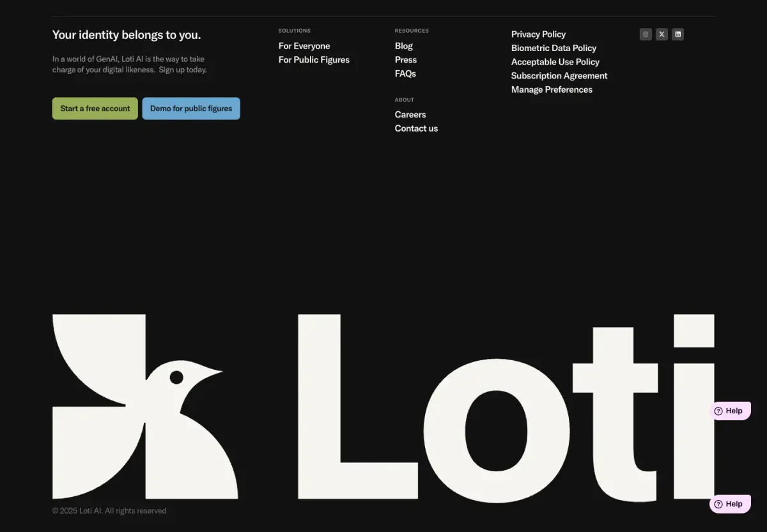
Task: Click Demo for public figures button
Action: [191, 109]
